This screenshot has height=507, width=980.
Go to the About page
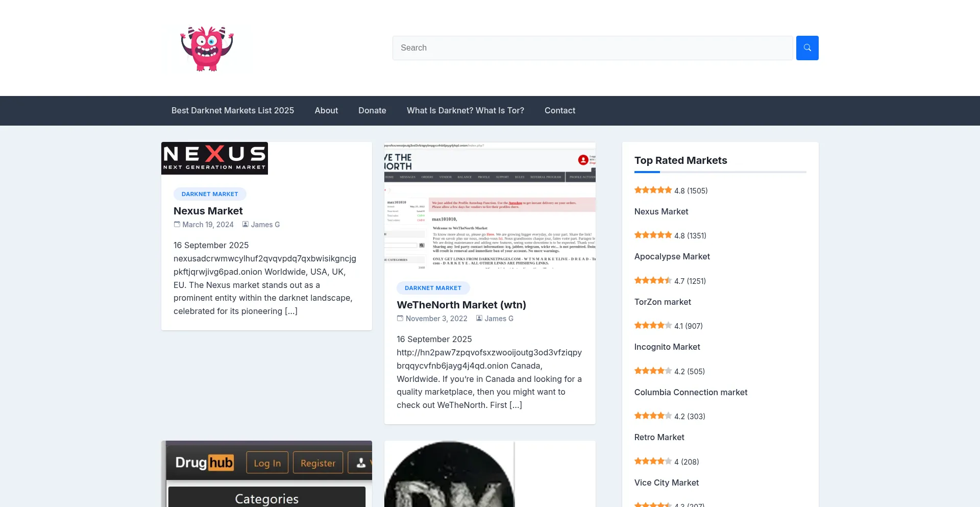(x=326, y=111)
